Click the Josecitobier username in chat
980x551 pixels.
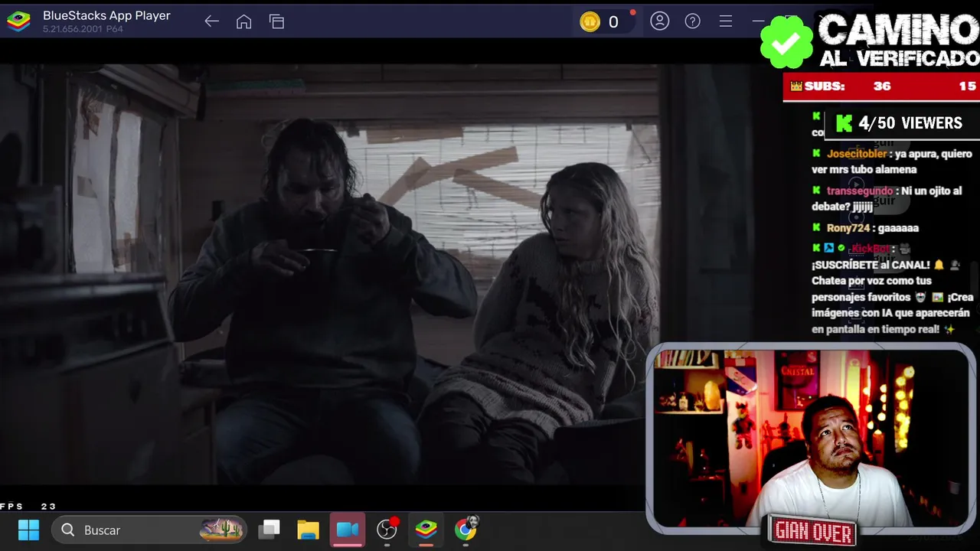pos(857,154)
